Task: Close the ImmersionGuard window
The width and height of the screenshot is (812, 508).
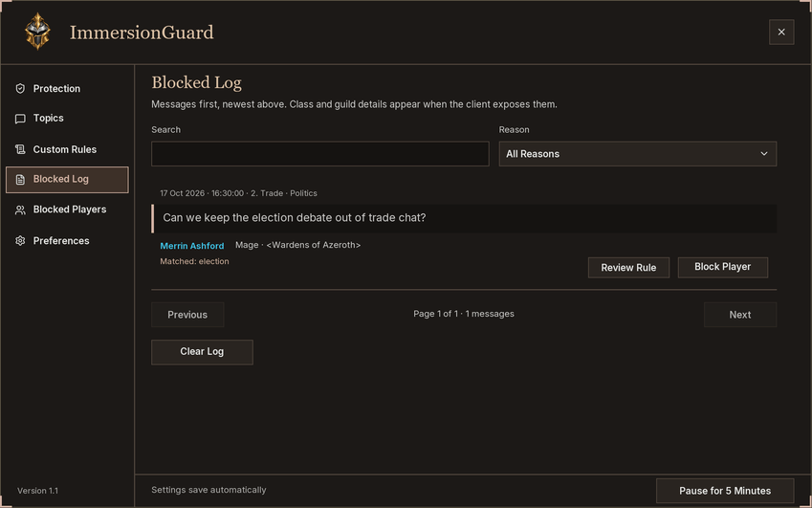Action: point(781,33)
